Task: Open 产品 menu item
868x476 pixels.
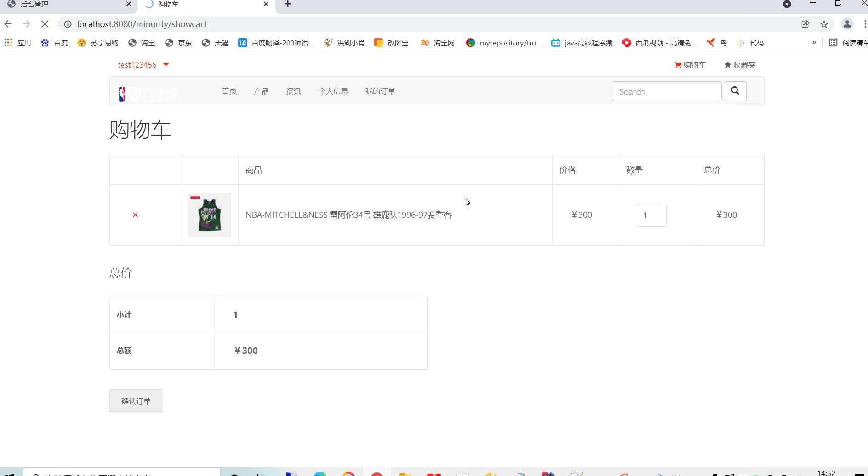Action: click(261, 91)
